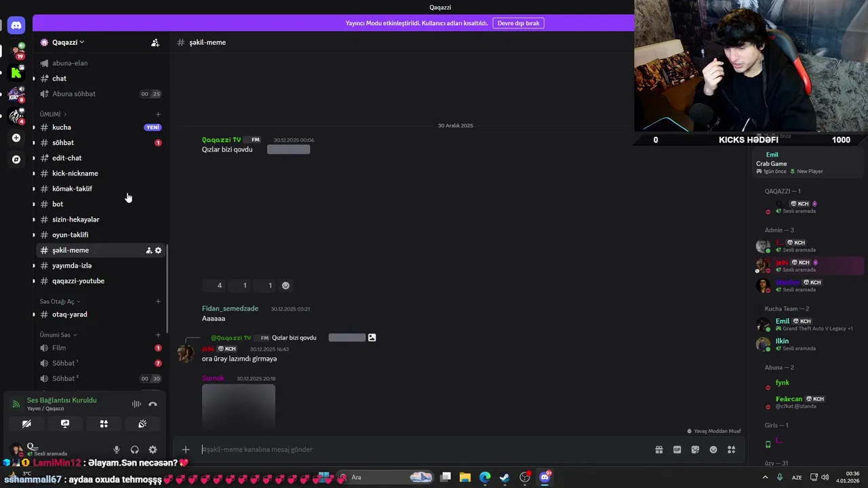Add channel plus next to ÜMUMİ
This screenshot has height=488, width=868.
(158, 114)
